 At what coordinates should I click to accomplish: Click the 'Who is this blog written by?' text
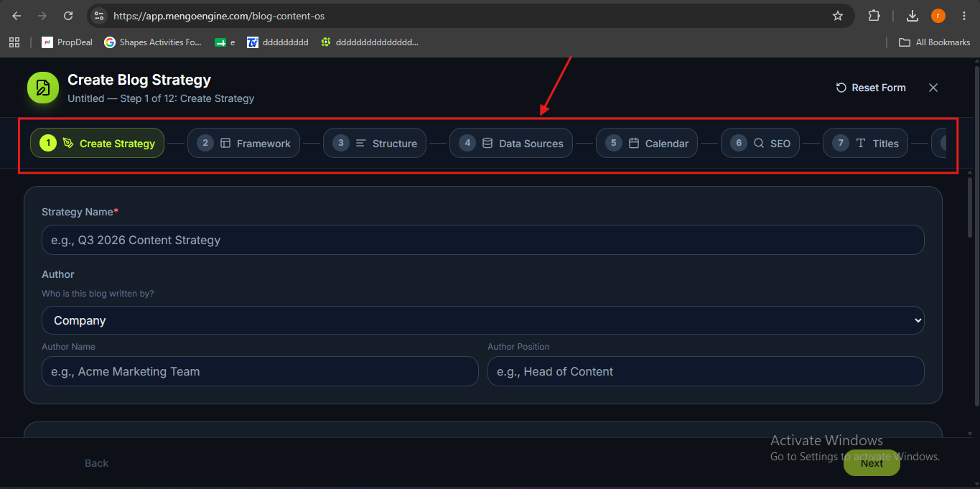(x=98, y=293)
